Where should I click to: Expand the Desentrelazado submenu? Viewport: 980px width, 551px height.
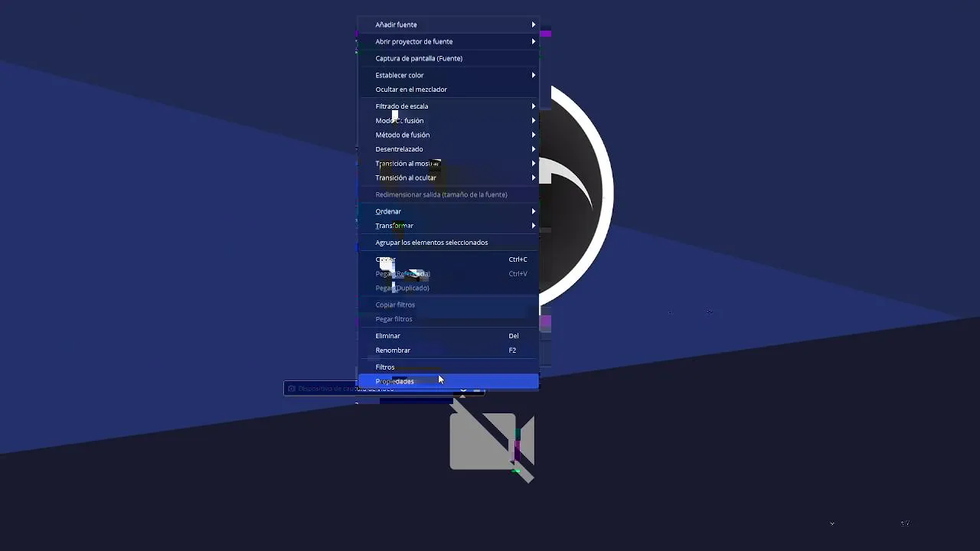[449, 149]
